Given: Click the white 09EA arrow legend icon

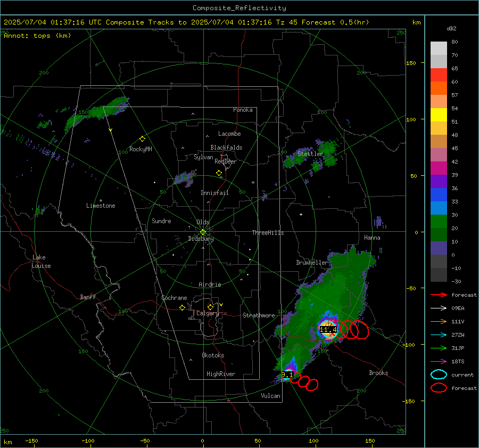Looking at the screenshot, I should point(439,308).
